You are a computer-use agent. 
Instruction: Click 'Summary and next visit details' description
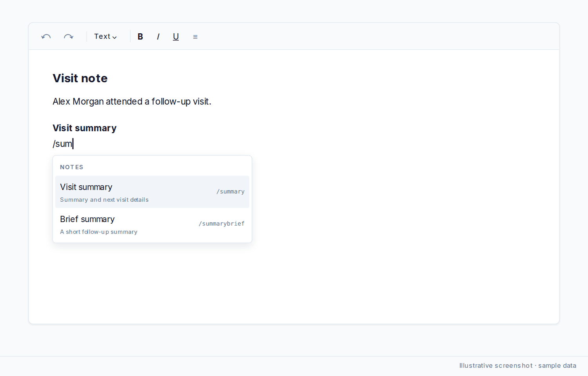click(x=104, y=200)
